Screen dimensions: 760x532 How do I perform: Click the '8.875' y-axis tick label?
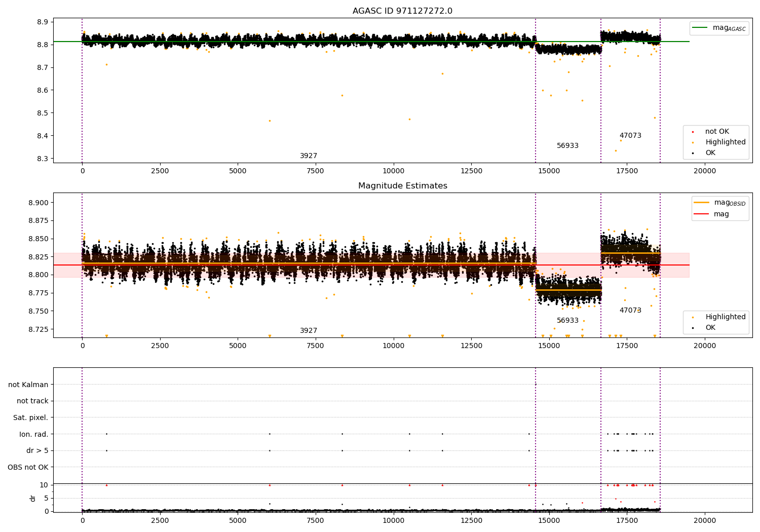39,221
